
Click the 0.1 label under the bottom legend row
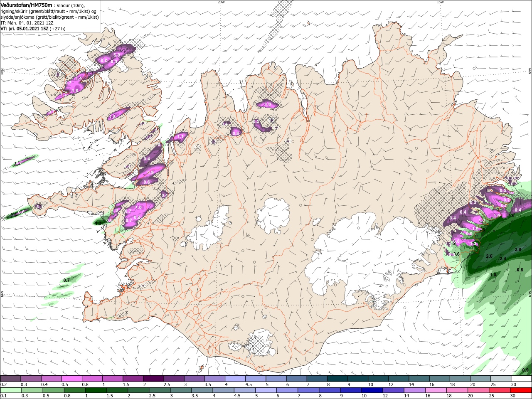(3, 396)
